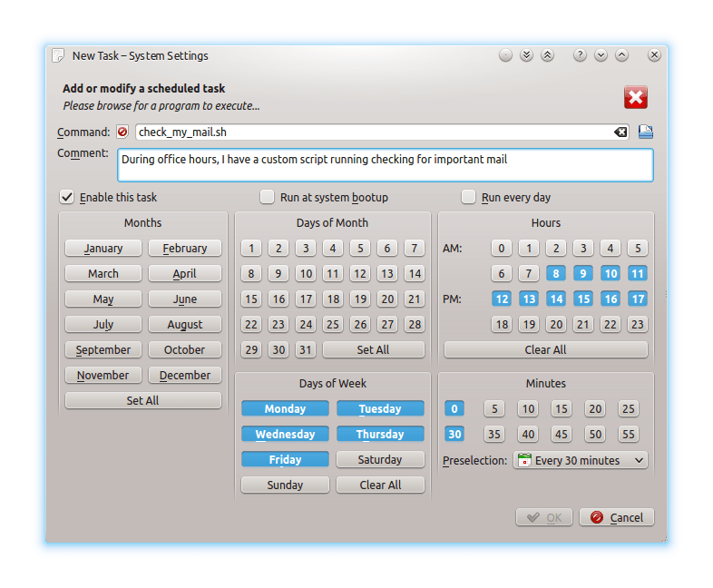Screen dimensions: 713x588
Task: Check Run every day
Action: [468, 198]
